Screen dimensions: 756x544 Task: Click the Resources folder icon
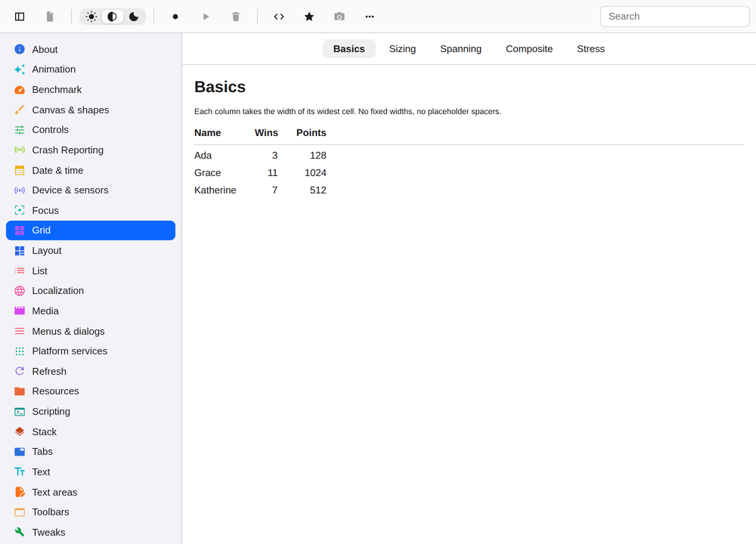[x=20, y=391]
